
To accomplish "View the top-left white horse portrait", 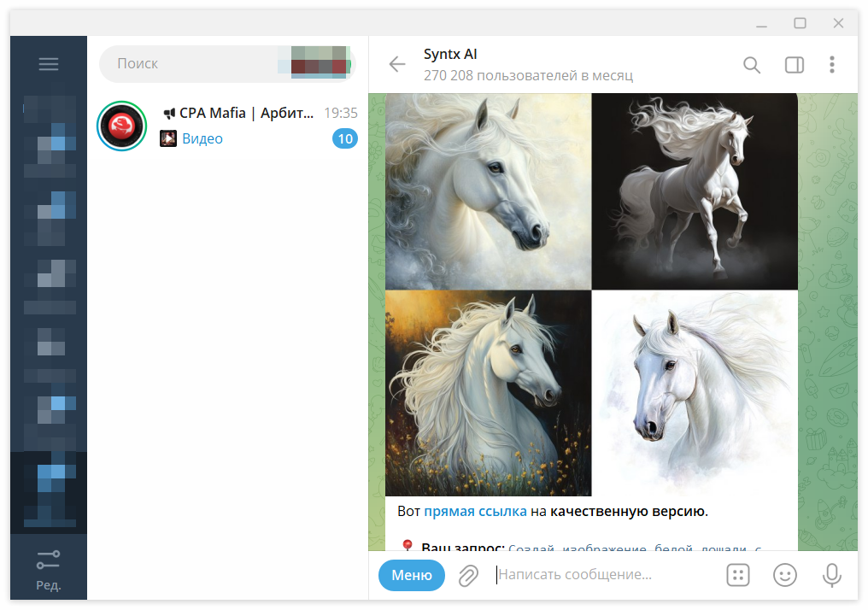I will pos(488,191).
